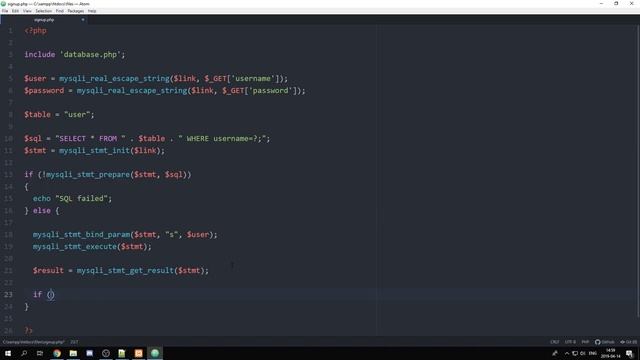
Task: Click the $table = "user" line
Action: [59, 114]
